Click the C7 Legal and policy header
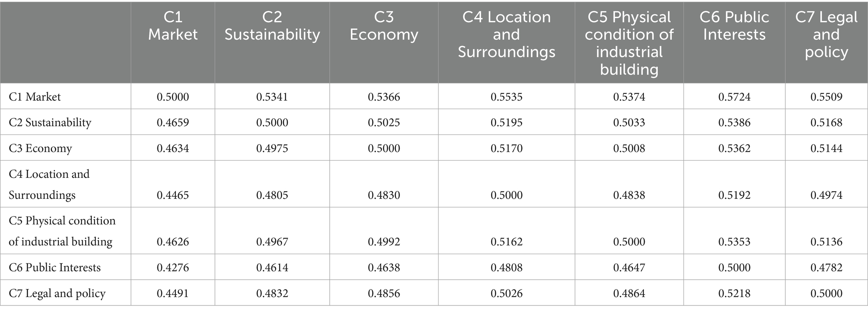 [x=826, y=34]
